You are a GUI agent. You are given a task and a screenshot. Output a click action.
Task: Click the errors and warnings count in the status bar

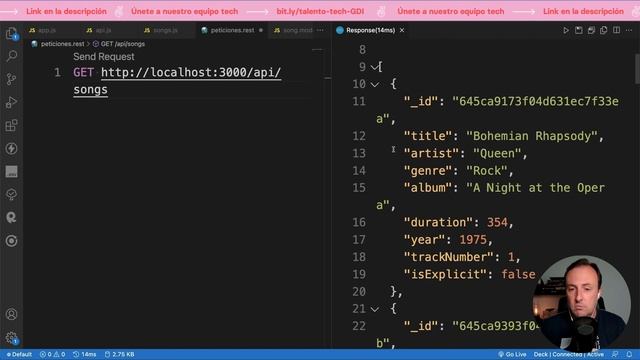pyautogui.click(x=52, y=354)
